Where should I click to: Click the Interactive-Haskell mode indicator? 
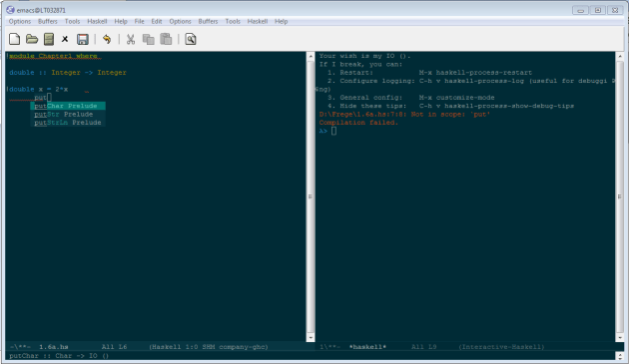click(x=501, y=347)
